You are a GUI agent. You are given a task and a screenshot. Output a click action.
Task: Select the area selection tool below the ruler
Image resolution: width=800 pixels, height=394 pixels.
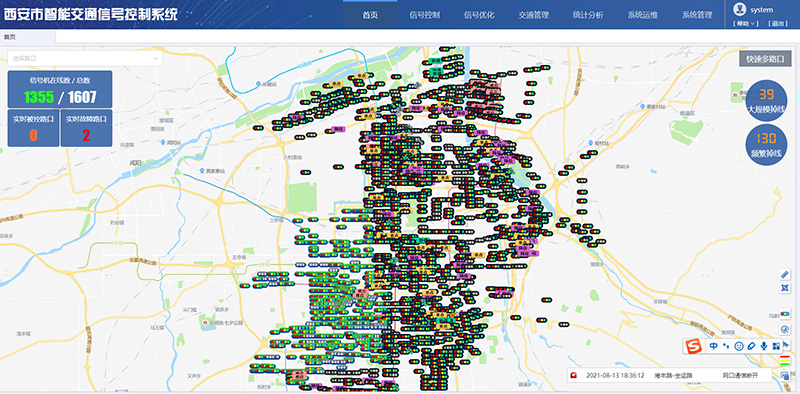tap(785, 288)
